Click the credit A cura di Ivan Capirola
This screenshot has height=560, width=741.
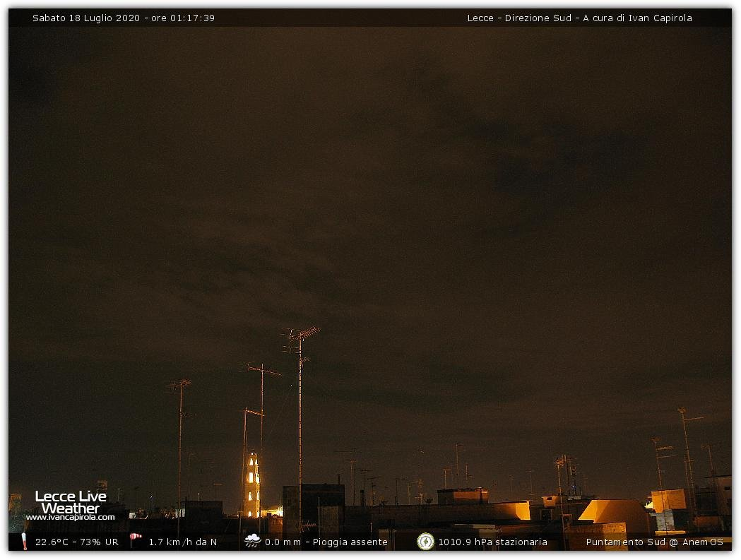tap(637, 18)
